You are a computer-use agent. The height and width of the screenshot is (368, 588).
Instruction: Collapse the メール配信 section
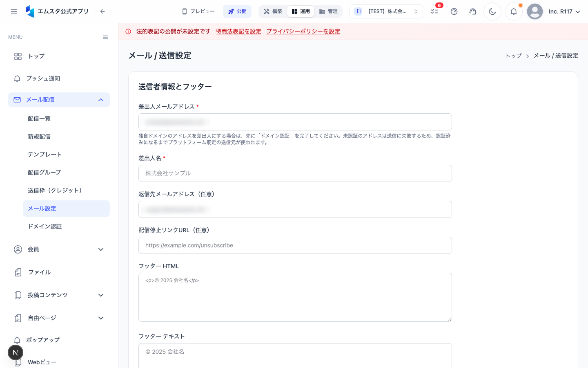(x=59, y=100)
